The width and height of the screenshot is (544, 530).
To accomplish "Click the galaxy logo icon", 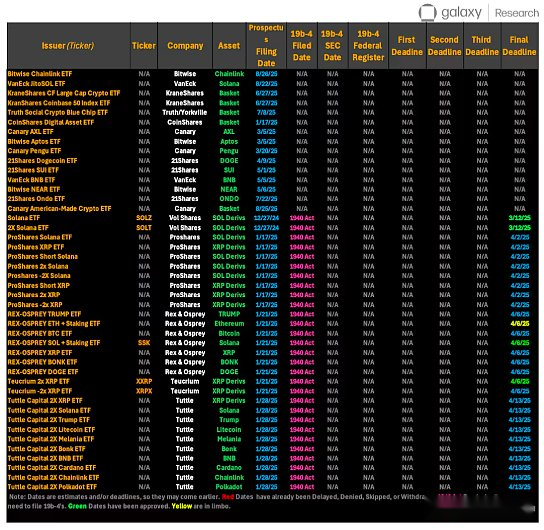I will pos(427,12).
